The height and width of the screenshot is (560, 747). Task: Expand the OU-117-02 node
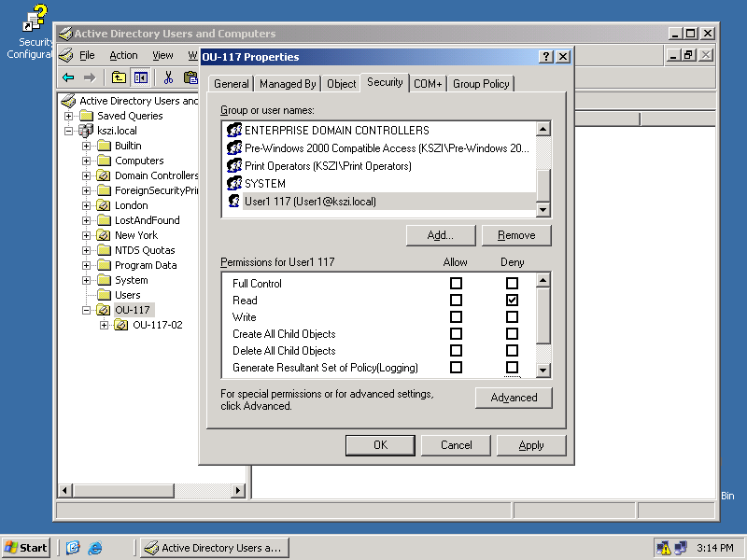pyautogui.click(x=104, y=325)
